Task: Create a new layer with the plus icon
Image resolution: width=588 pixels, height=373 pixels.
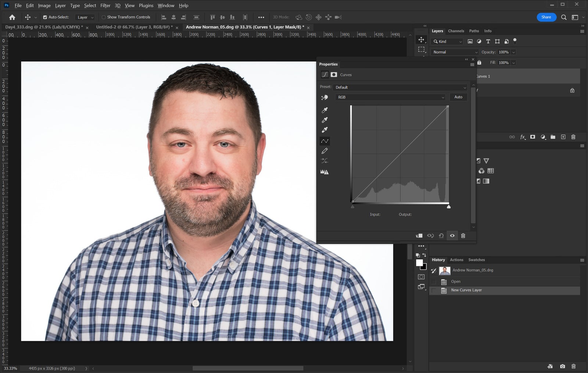Action: [x=563, y=137]
